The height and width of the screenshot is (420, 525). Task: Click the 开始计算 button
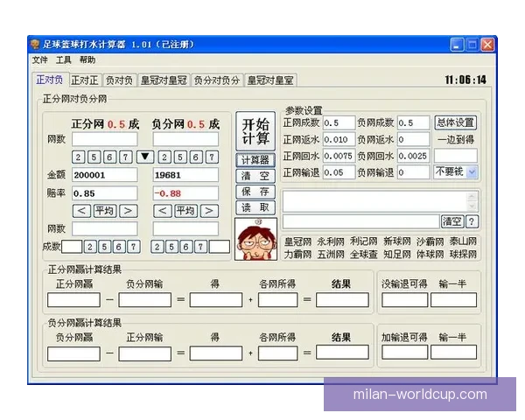(x=255, y=131)
